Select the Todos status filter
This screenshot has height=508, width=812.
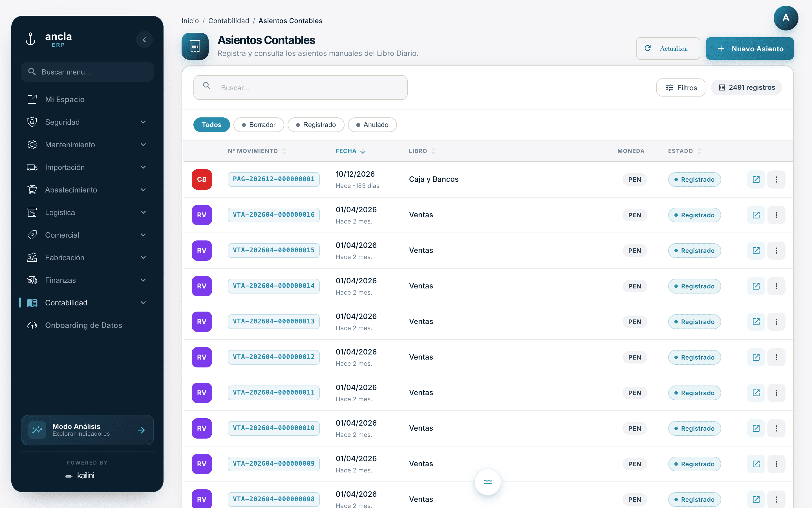pos(211,125)
